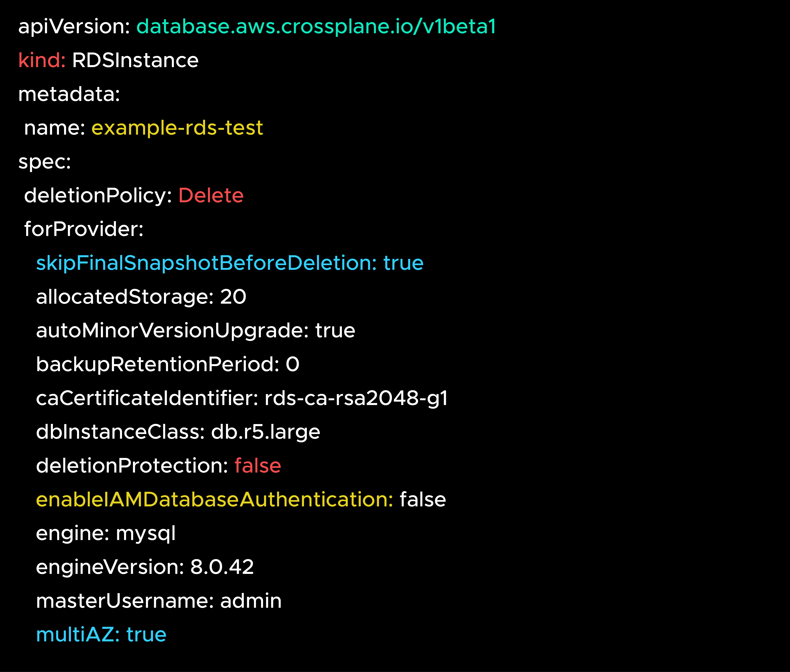Select the red 'false' value of deletionProtection
This screenshot has height=672, width=790.
(x=258, y=466)
